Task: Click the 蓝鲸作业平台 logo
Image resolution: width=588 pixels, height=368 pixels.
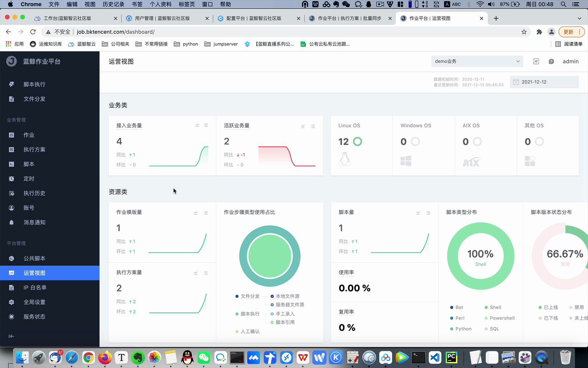Action: tap(11, 61)
